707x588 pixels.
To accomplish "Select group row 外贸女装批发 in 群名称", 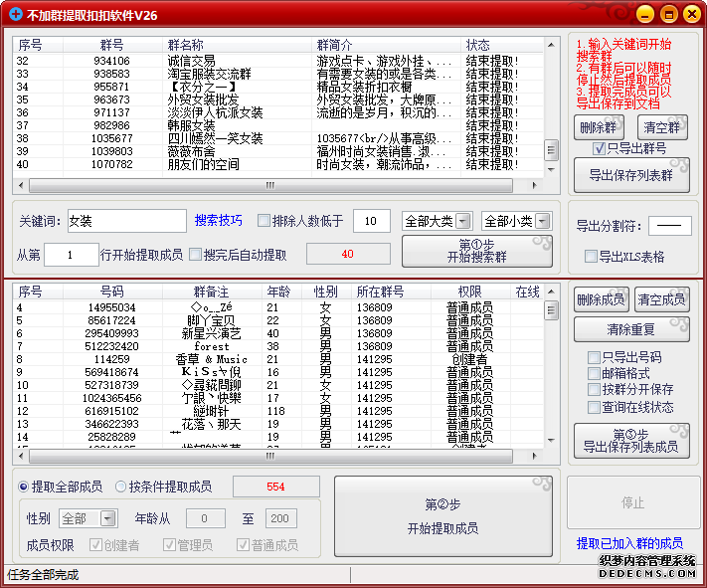I will click(x=204, y=99).
